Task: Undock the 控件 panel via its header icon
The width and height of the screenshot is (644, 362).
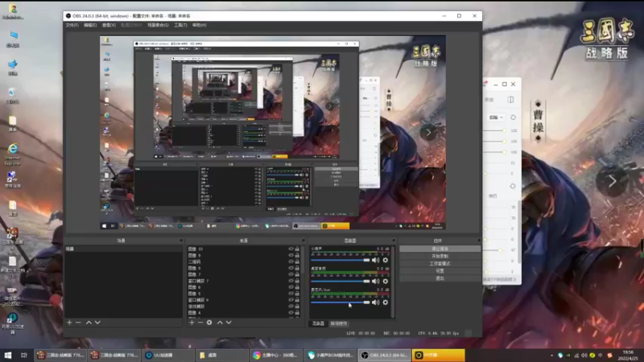Action: 478,241
